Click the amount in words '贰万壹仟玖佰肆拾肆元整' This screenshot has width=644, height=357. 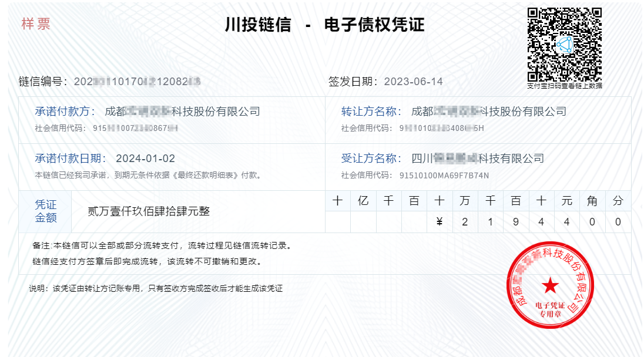[x=149, y=211]
